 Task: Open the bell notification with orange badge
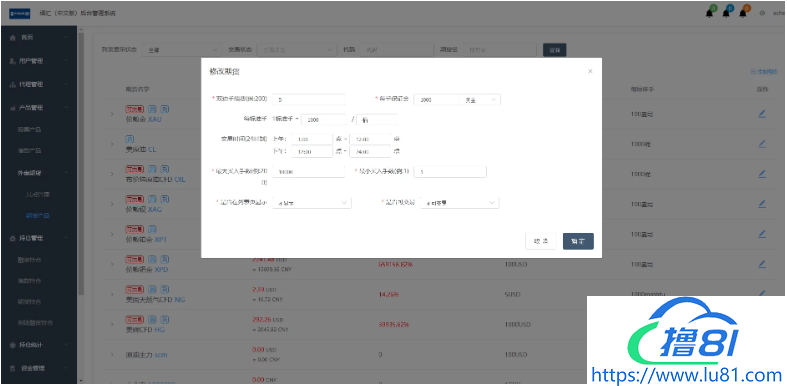[743, 13]
